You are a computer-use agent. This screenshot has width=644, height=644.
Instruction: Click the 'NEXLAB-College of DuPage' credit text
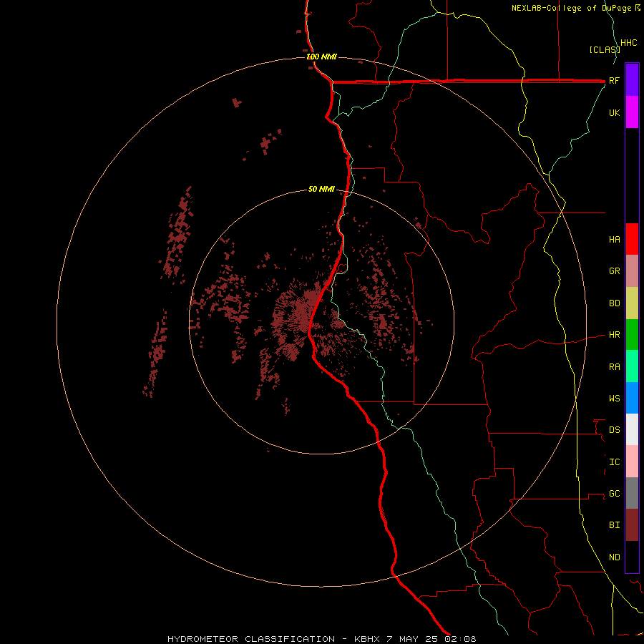[x=572, y=8]
